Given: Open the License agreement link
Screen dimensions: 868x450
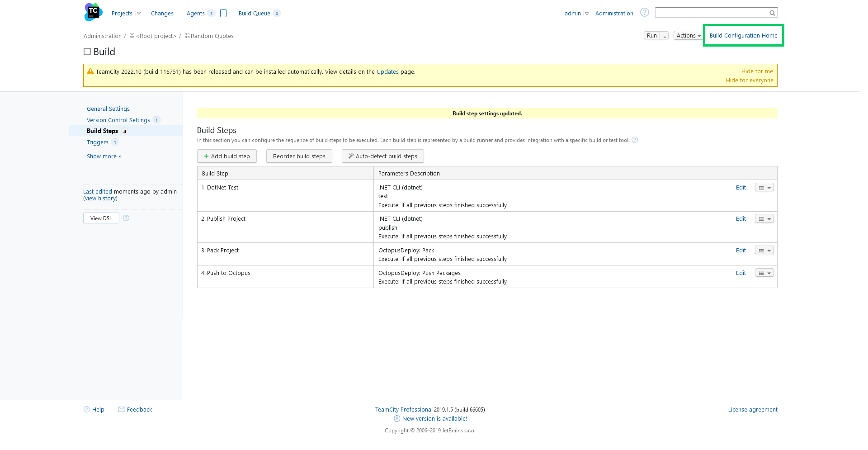Looking at the screenshot, I should pos(753,410).
